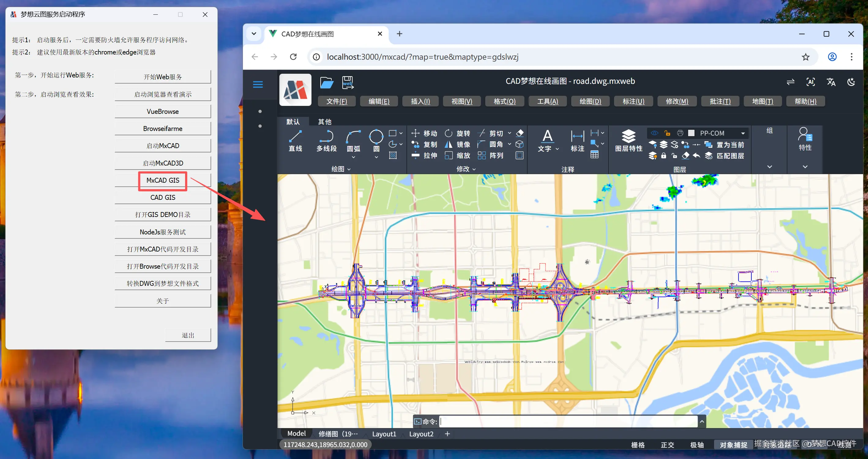Switch to the Layout1 tab
The width and height of the screenshot is (868, 459).
pyautogui.click(x=384, y=434)
